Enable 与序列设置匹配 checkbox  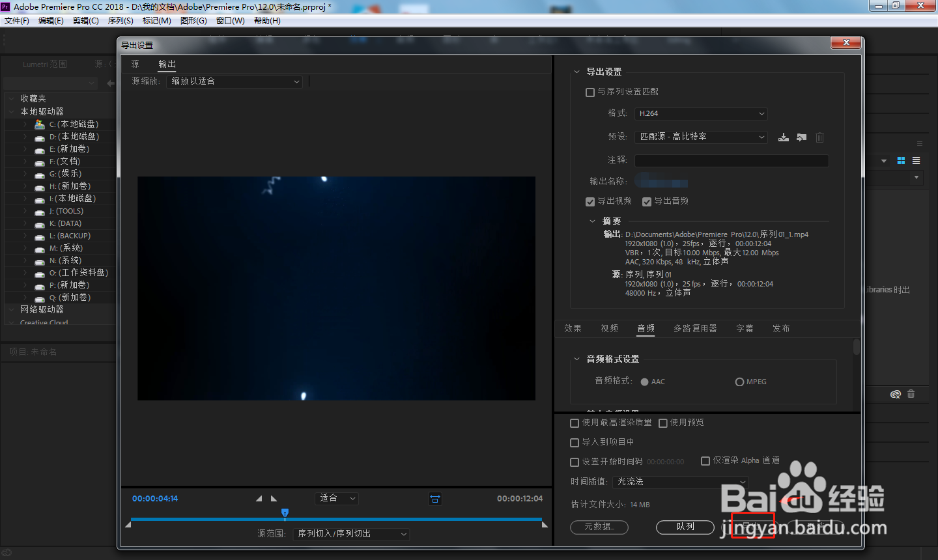[x=590, y=92]
